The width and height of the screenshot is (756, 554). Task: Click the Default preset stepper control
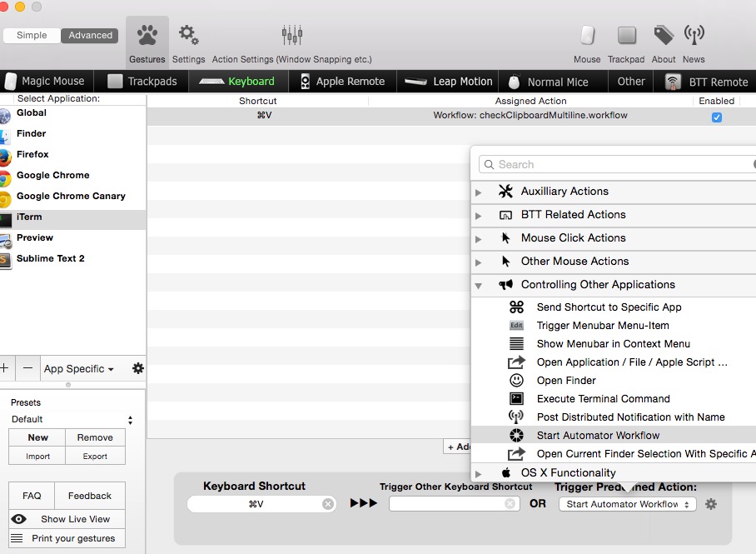point(131,419)
